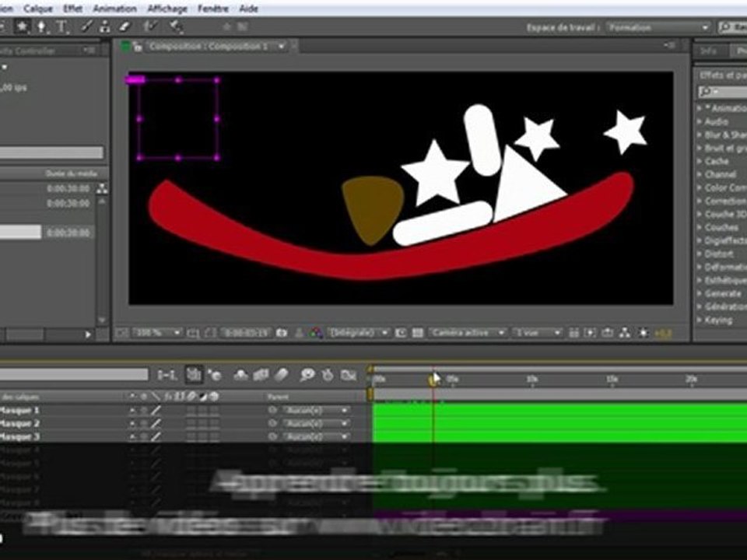Open the Effet menu
This screenshot has width=747, height=560.
(x=73, y=9)
